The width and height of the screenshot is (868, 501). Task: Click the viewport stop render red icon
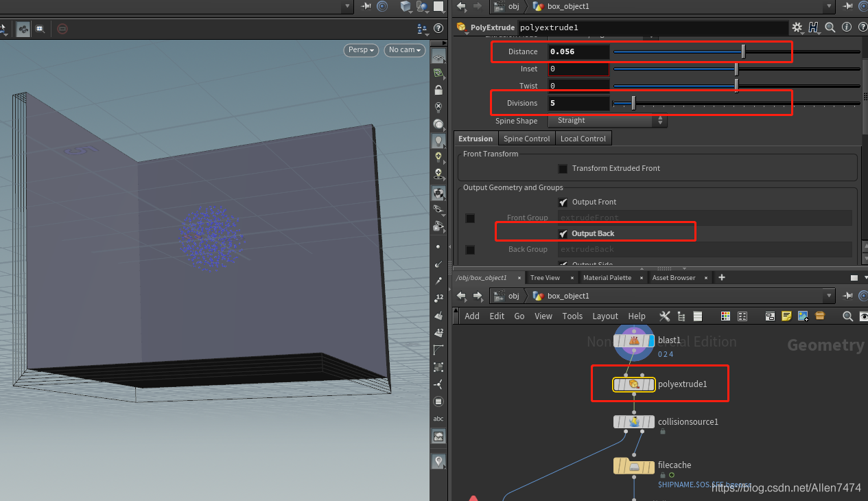(62, 29)
